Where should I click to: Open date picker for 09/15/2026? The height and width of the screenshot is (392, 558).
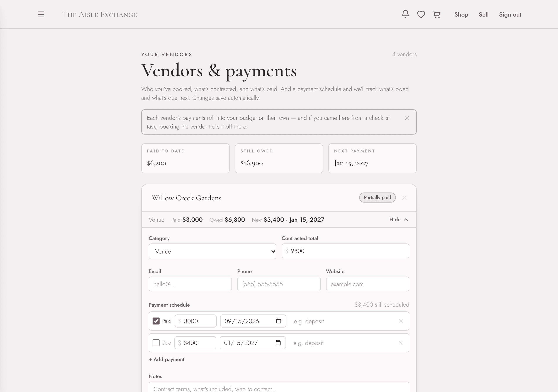(279, 321)
